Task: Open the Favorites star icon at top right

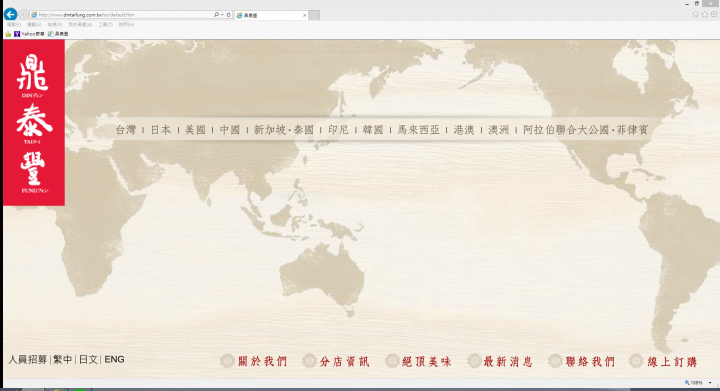Action: [705, 15]
